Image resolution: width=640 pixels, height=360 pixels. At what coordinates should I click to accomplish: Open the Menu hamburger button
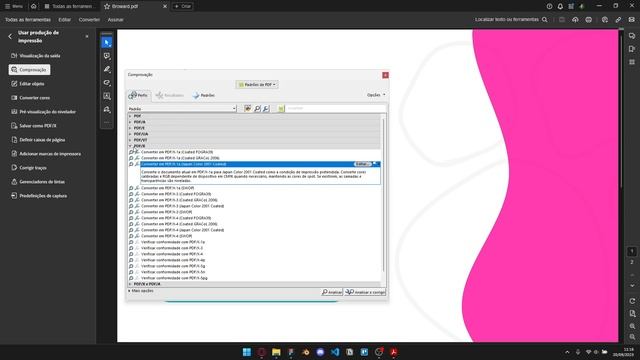[x=14, y=6]
